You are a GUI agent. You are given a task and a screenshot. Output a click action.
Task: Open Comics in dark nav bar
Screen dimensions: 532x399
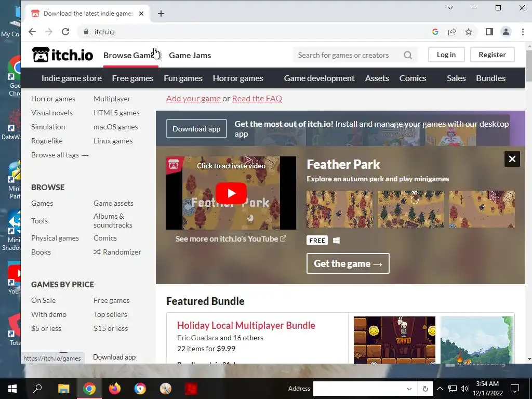(413, 78)
